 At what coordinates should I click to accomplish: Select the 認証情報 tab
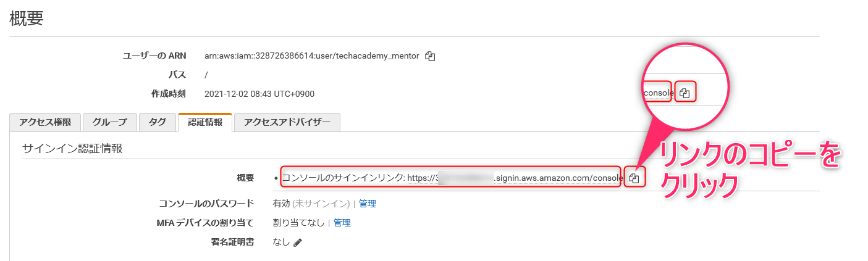click(204, 122)
